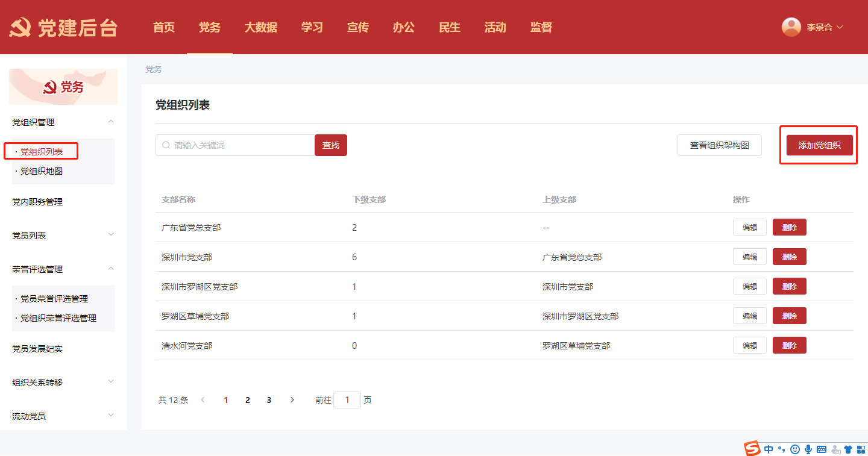Expand the 组织关系转移 sidebar section

[x=110, y=382]
